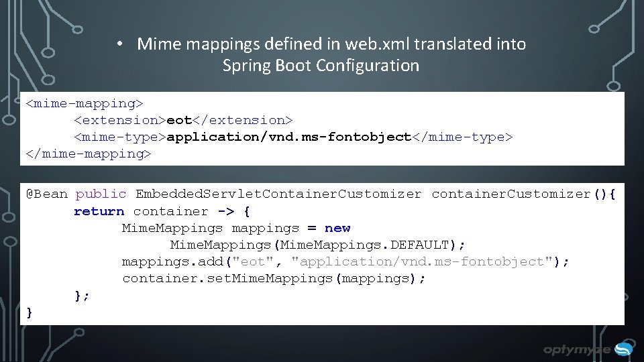The width and height of the screenshot is (644, 362).
Task: Click the <extension>eot</extension> line
Action: coord(183,120)
